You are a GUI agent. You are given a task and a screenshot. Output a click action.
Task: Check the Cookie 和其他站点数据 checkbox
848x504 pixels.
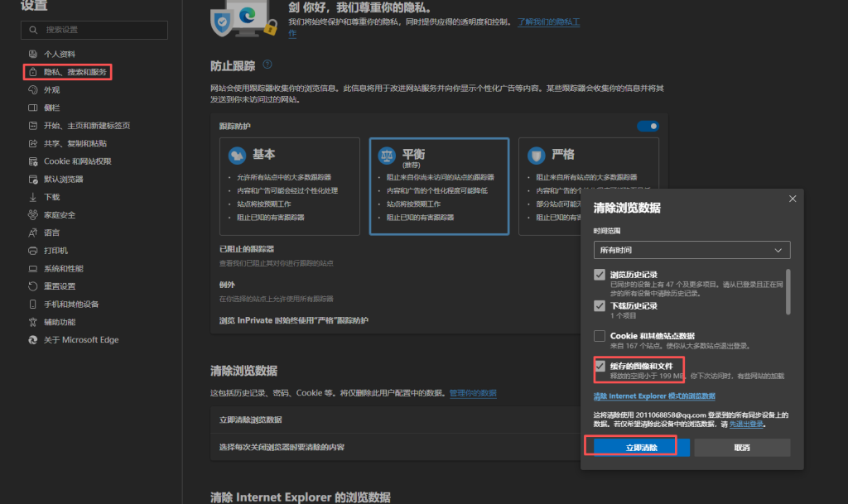coord(600,335)
